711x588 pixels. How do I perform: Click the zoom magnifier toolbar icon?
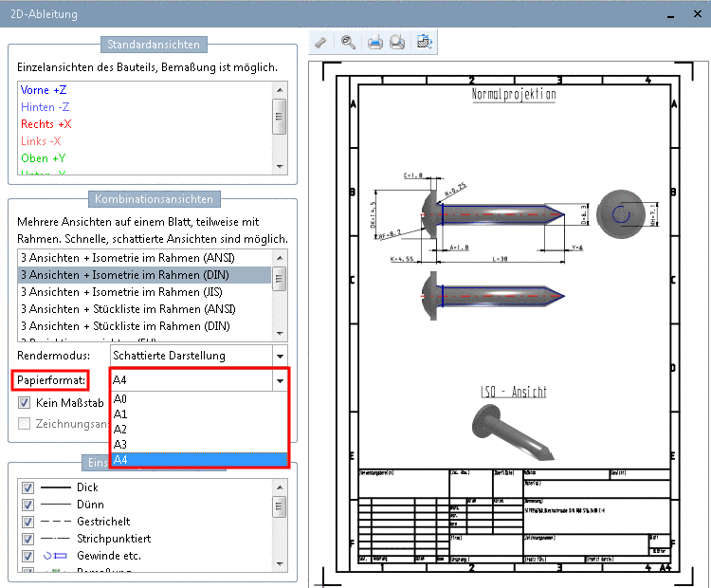point(349,42)
